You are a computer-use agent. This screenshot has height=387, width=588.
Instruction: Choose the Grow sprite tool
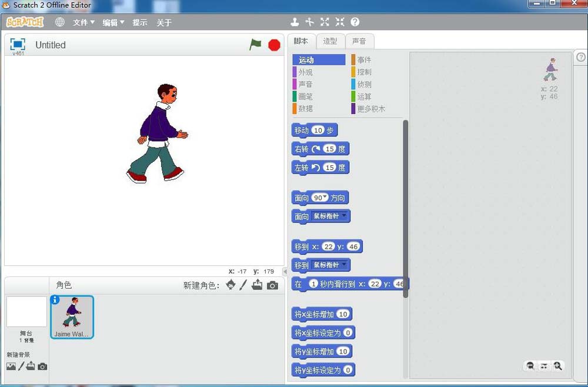pyautogui.click(x=325, y=22)
